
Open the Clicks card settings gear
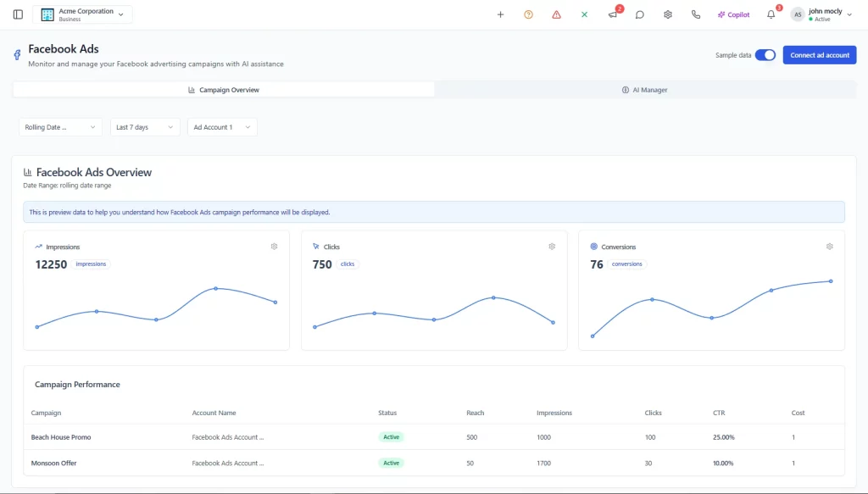coord(552,247)
